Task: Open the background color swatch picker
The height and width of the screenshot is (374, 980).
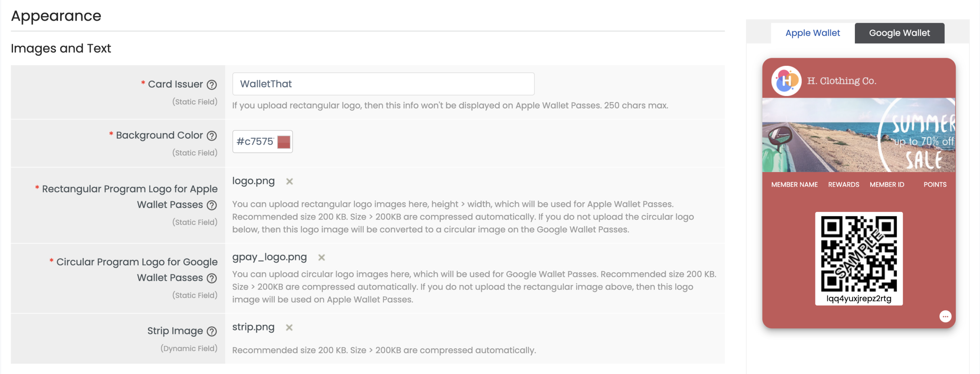Action: (284, 142)
